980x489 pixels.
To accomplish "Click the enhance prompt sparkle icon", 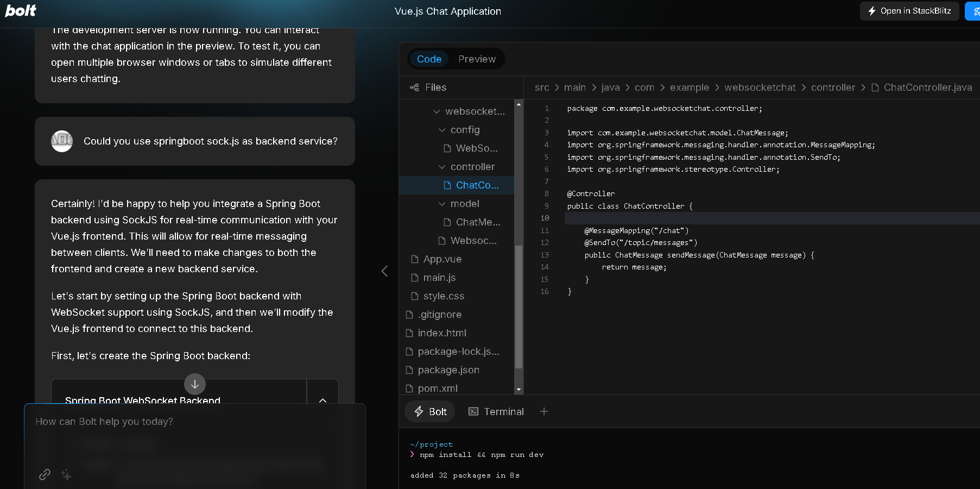I will [66, 475].
